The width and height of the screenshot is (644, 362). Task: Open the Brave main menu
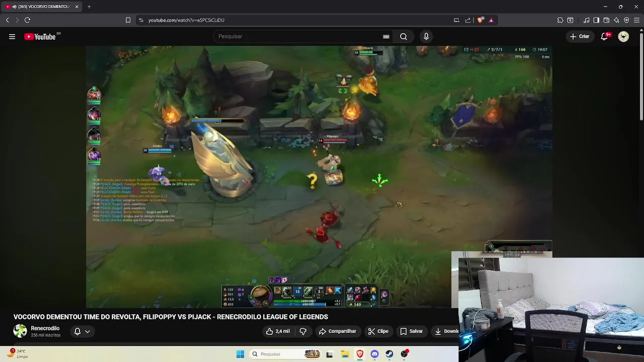[636, 20]
